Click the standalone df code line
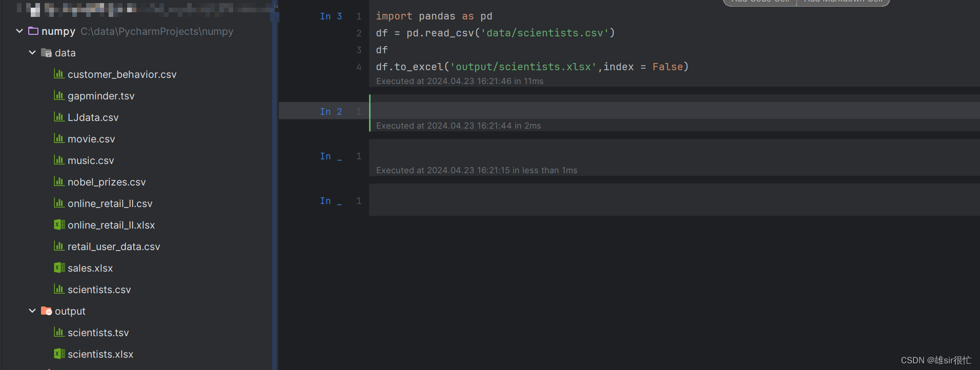Screen dimensions: 980x370 click(382, 50)
